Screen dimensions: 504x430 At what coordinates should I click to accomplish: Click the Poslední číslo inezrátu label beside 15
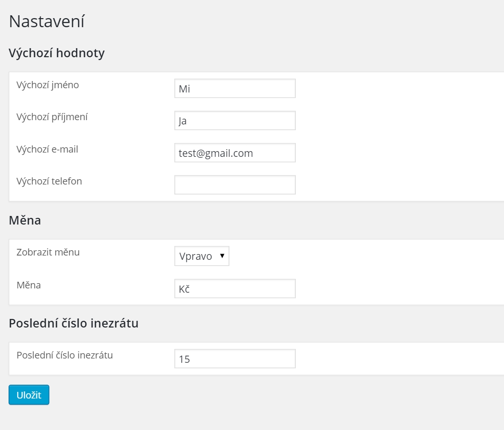(x=65, y=355)
